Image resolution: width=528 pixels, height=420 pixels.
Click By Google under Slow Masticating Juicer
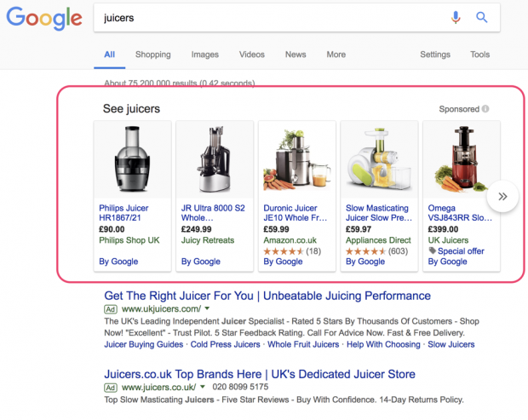click(x=365, y=262)
